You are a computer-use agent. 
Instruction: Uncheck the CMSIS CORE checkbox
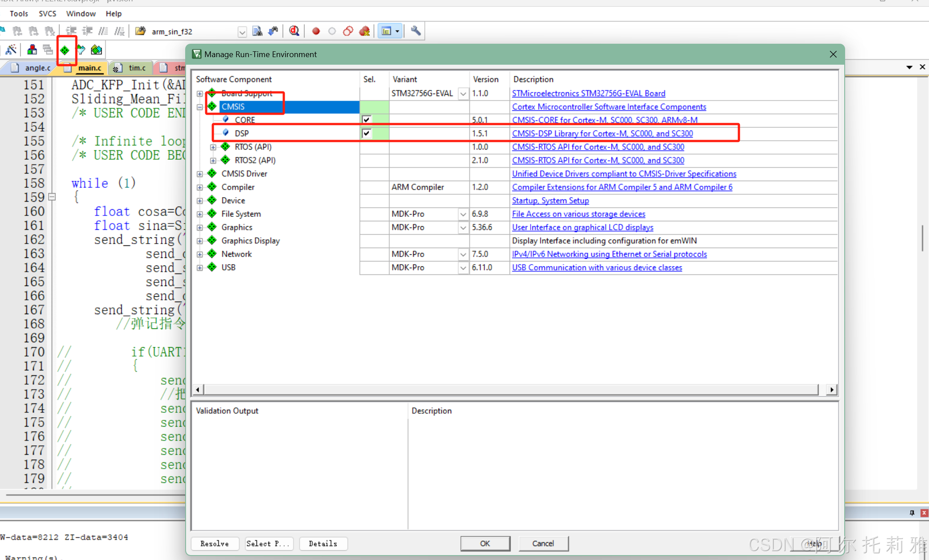pyautogui.click(x=366, y=120)
